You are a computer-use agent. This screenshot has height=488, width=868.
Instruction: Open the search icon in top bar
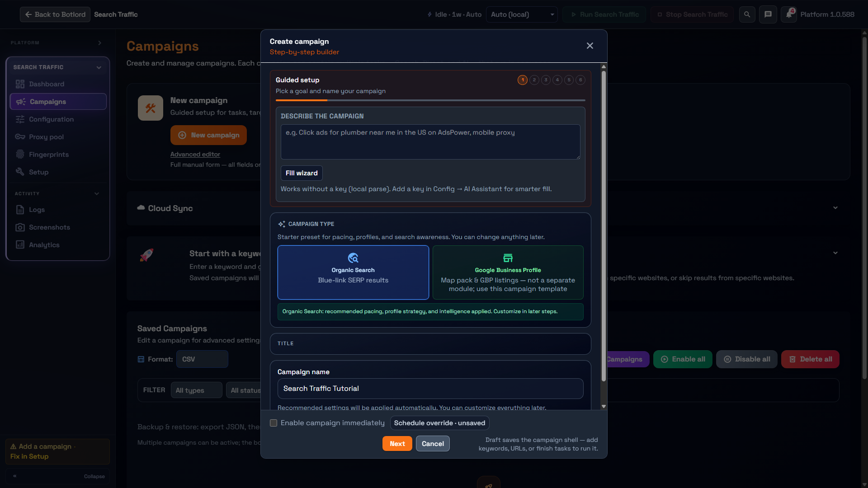pyautogui.click(x=747, y=14)
